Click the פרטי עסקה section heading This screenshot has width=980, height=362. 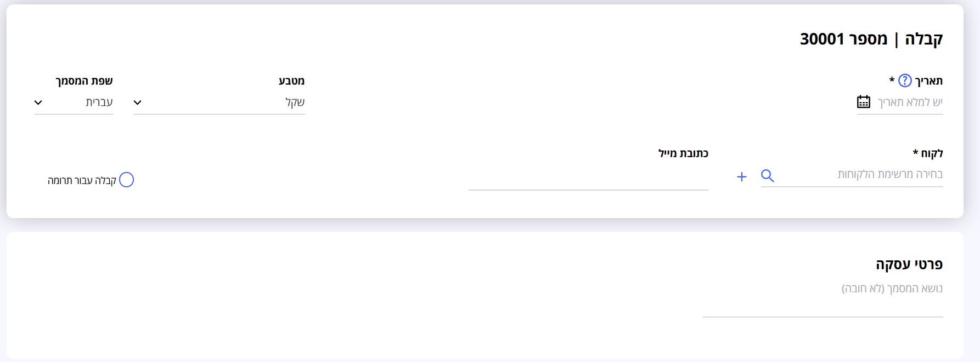[909, 264]
